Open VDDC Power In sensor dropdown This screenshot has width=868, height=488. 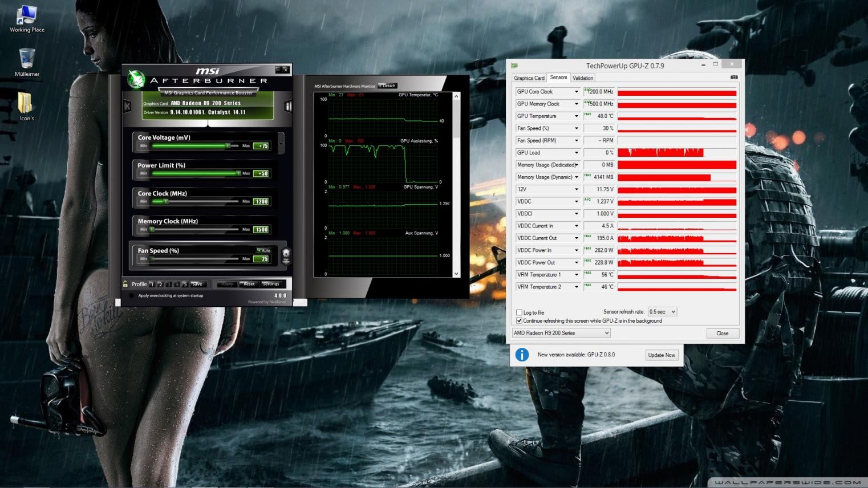(x=576, y=250)
